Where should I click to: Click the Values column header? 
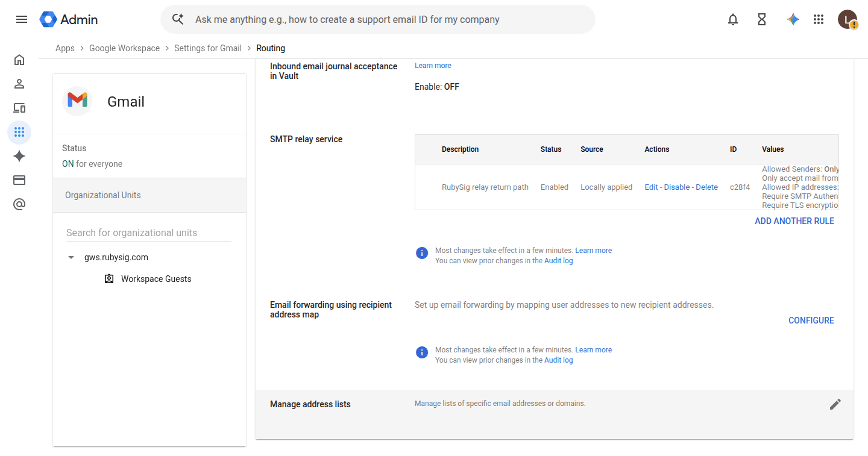tap(773, 149)
